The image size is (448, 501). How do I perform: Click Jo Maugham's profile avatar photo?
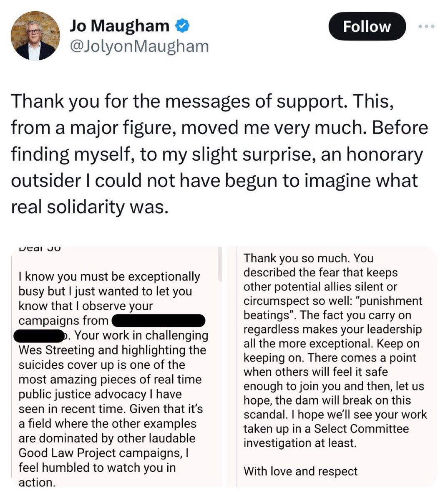point(35,36)
